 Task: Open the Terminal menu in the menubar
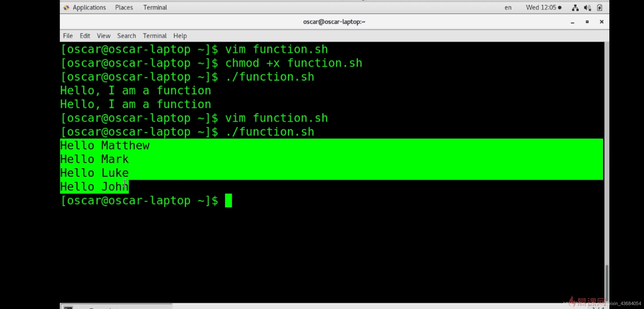click(155, 36)
